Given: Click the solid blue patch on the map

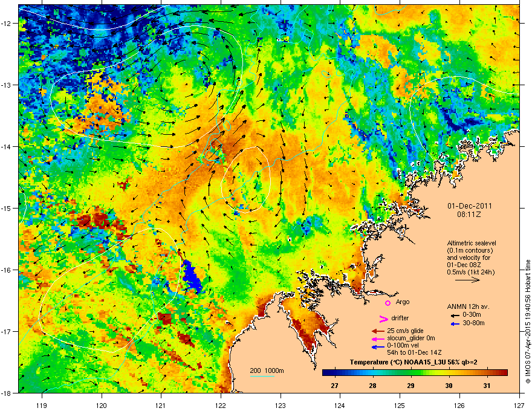Looking at the screenshot, I should 192,276.
